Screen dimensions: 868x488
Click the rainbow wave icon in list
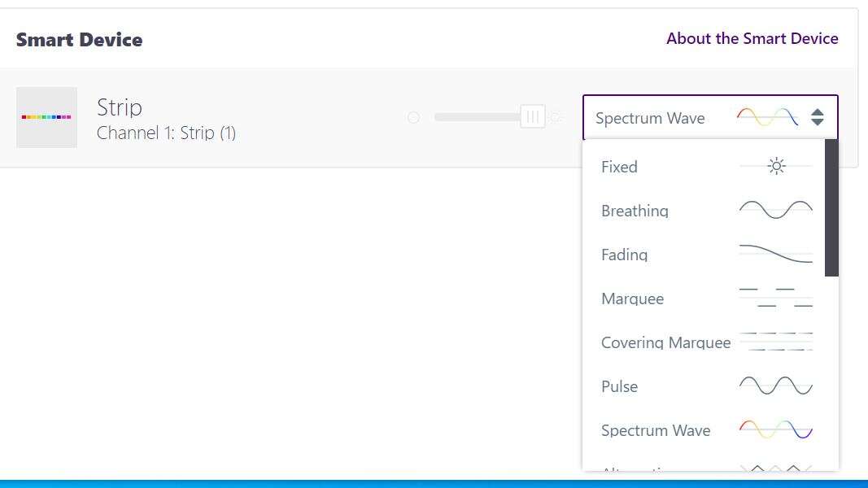pyautogui.click(x=775, y=429)
